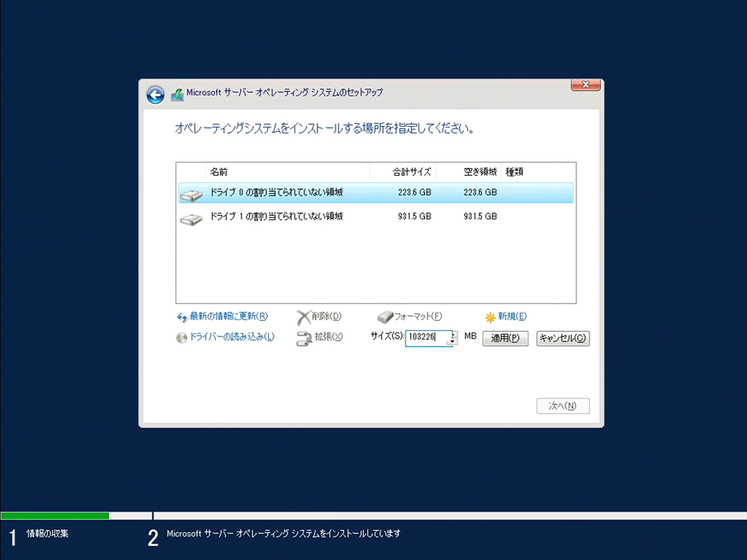Click the new partition star icon
The height and width of the screenshot is (560, 747).
tap(490, 318)
